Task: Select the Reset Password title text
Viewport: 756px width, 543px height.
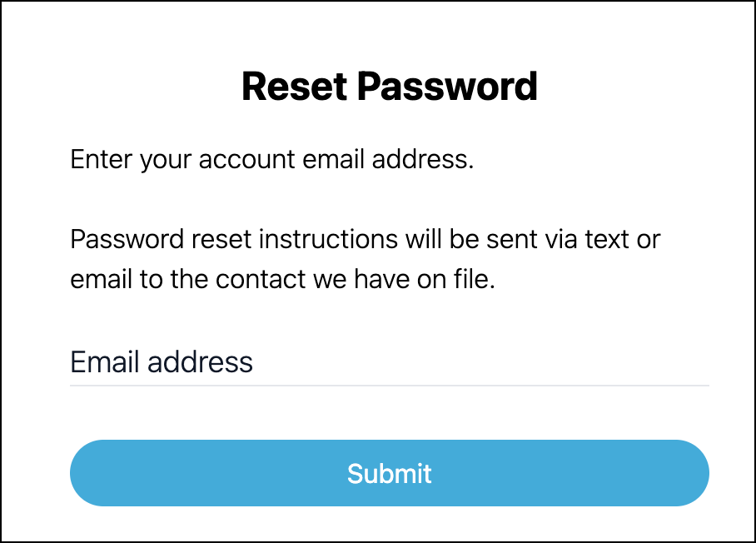Action: click(x=389, y=86)
